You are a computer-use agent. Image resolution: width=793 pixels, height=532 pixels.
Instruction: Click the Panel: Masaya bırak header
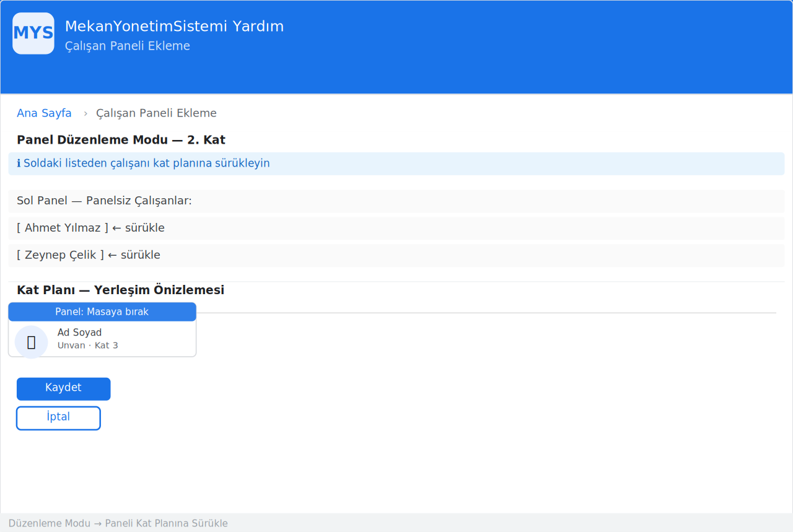(x=102, y=312)
